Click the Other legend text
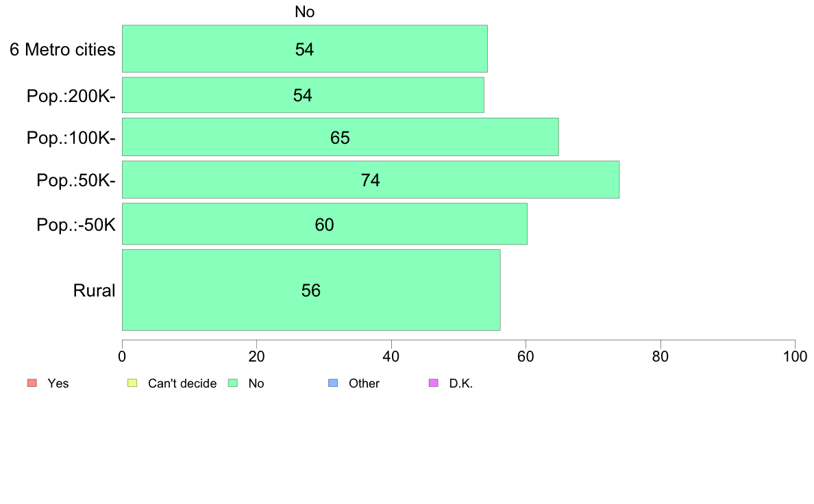The width and height of the screenshot is (814, 504). [x=364, y=383]
